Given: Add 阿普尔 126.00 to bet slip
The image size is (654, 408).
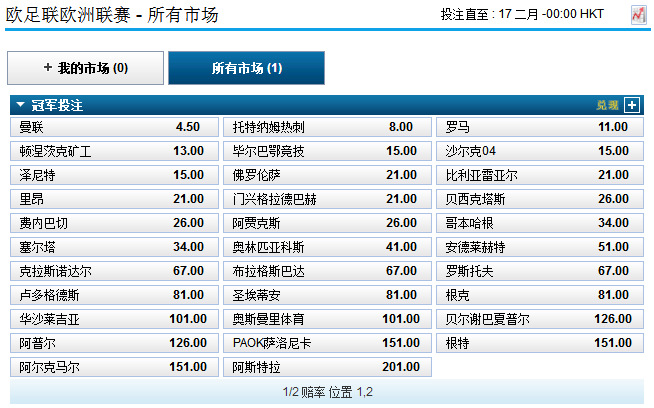Looking at the screenshot, I should pyautogui.click(x=114, y=343).
